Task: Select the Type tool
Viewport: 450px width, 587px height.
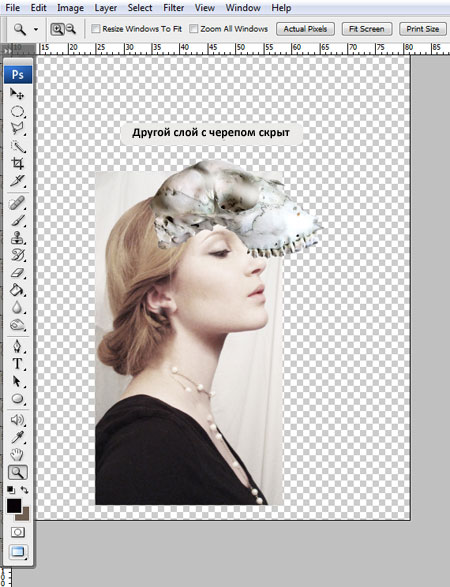Action: [17, 364]
